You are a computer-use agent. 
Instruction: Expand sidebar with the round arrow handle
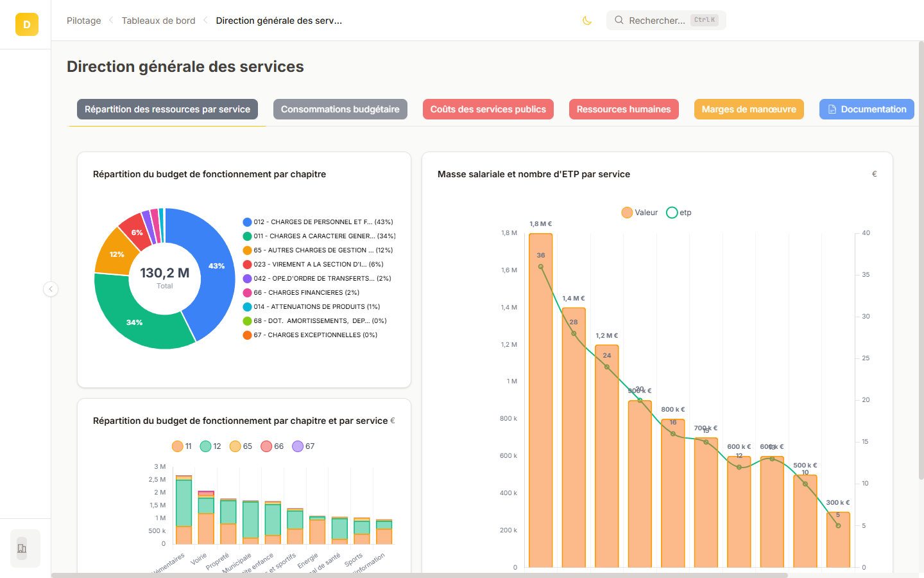[x=51, y=289]
